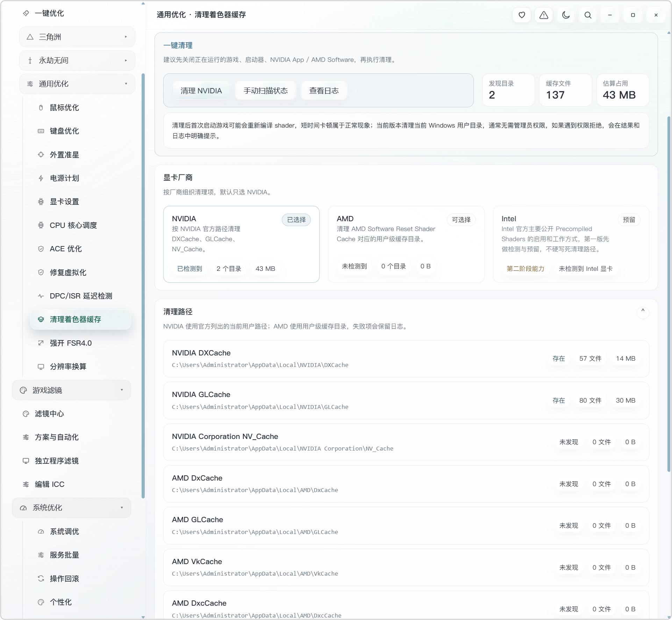Click the sliders icon beside 服务批量
Image resolution: width=672 pixels, height=620 pixels.
point(41,555)
